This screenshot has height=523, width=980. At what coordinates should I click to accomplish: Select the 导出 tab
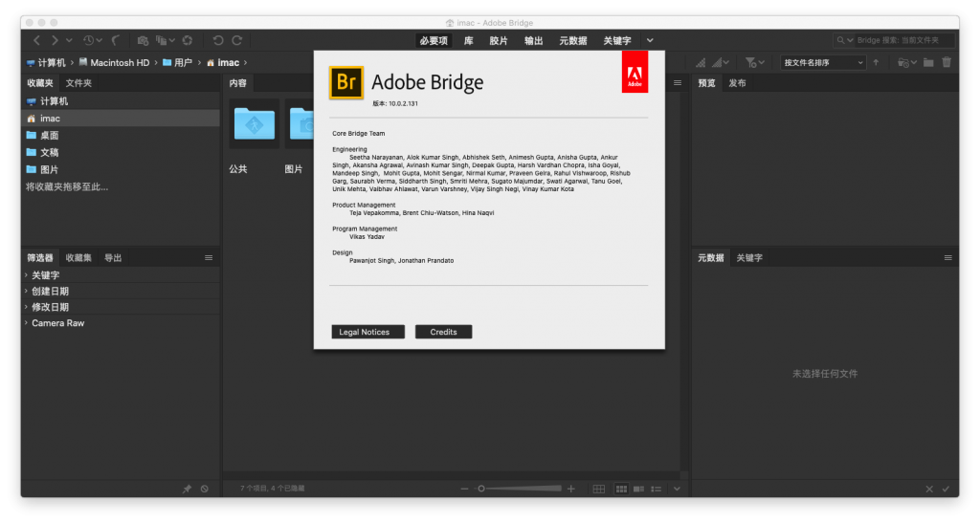[x=113, y=258]
